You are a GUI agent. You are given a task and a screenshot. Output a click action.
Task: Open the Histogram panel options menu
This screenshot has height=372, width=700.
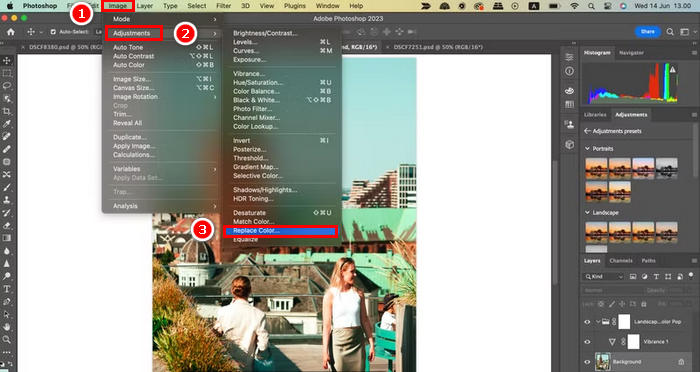(x=694, y=53)
